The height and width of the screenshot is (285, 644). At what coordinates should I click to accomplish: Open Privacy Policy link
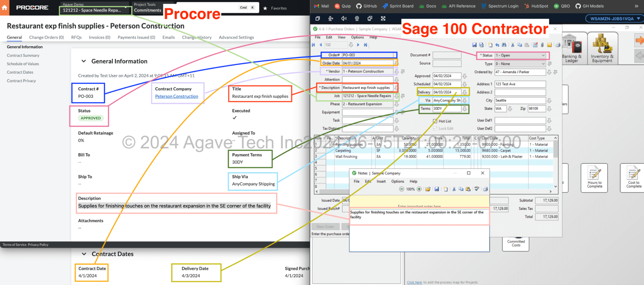tap(38, 245)
